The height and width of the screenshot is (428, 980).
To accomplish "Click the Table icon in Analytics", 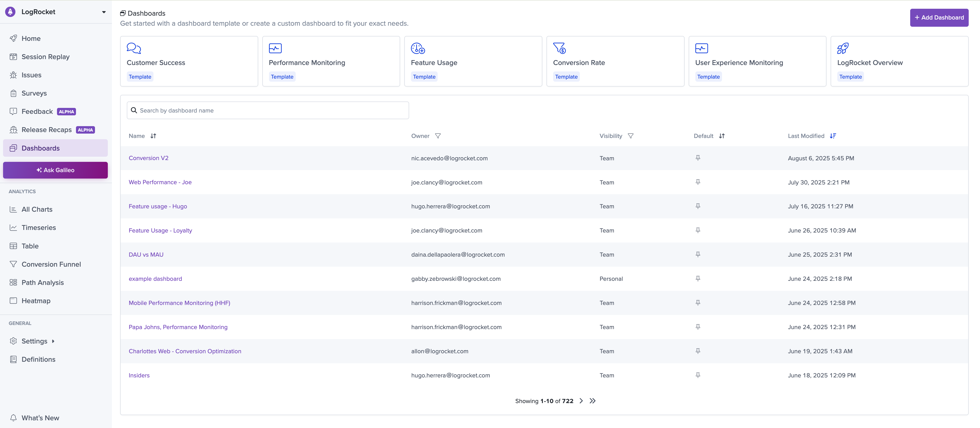I will (13, 246).
